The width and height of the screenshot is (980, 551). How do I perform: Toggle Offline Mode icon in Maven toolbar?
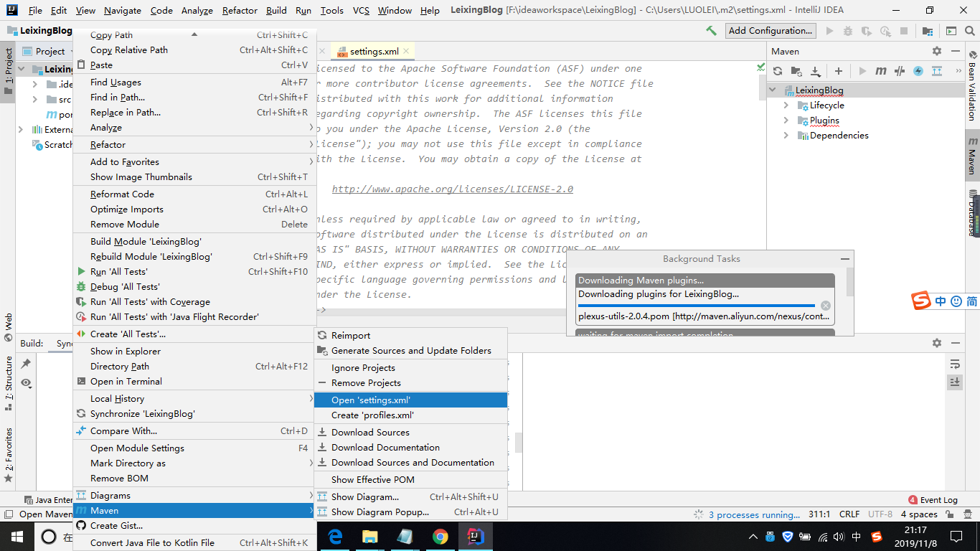pos(900,71)
